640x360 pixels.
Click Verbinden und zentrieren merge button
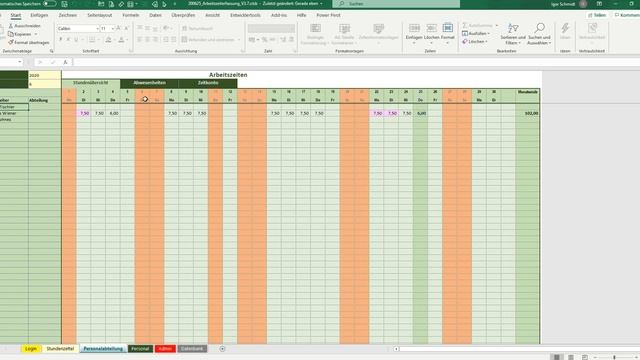click(208, 40)
